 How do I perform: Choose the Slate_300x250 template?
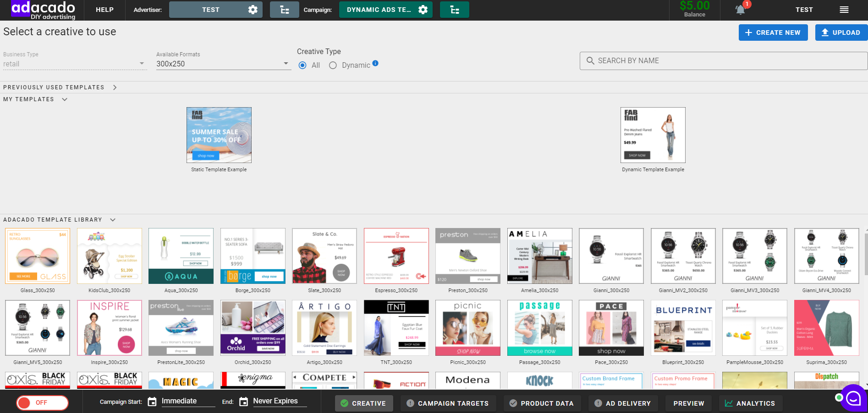click(324, 256)
